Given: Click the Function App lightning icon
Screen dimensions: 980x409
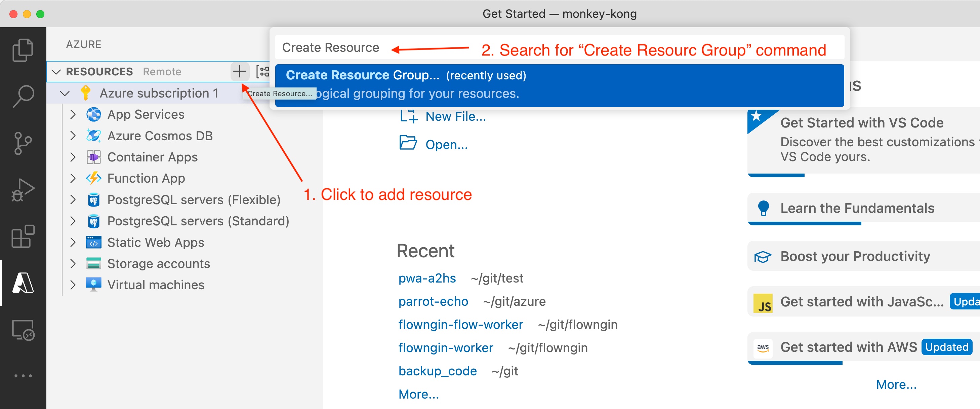Looking at the screenshot, I should tap(93, 178).
